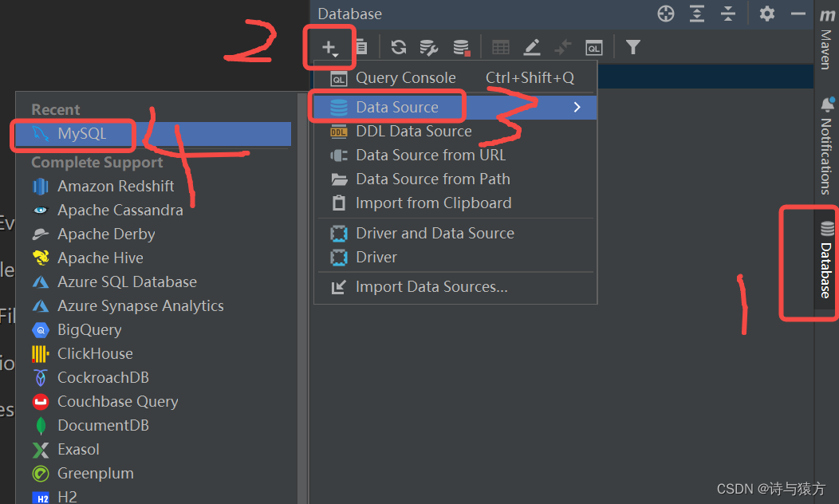Open the Query Console toolbar icon
The height and width of the screenshot is (504, 839).
coord(594,48)
